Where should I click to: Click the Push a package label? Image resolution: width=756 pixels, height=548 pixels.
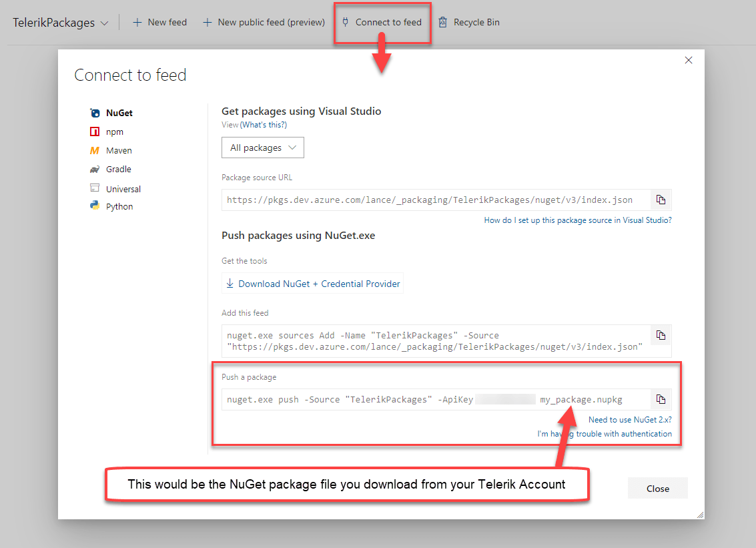pyautogui.click(x=249, y=377)
